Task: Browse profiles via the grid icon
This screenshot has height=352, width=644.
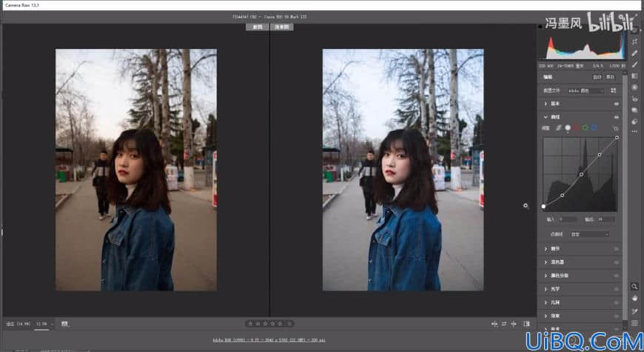Action: click(613, 90)
